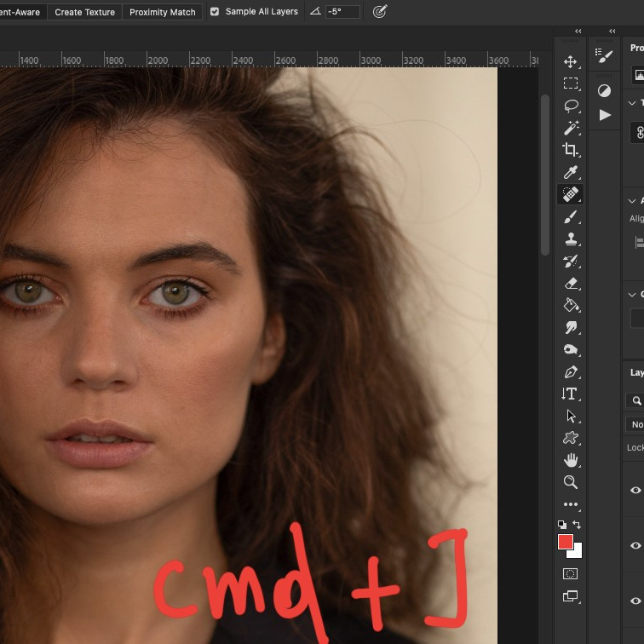Collapse the Transform section chevron in Properties
Screen dimensions: 644x644
point(632,103)
